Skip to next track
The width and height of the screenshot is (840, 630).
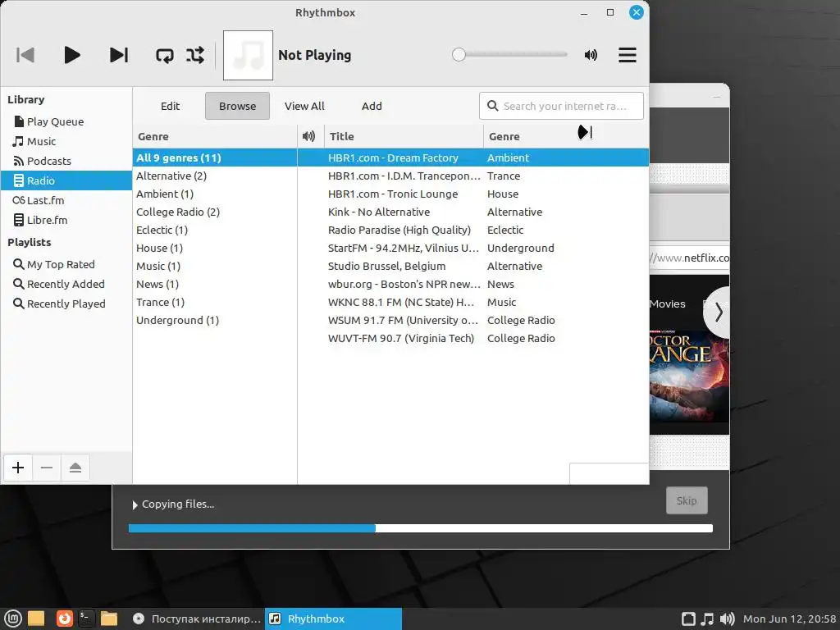pos(118,55)
